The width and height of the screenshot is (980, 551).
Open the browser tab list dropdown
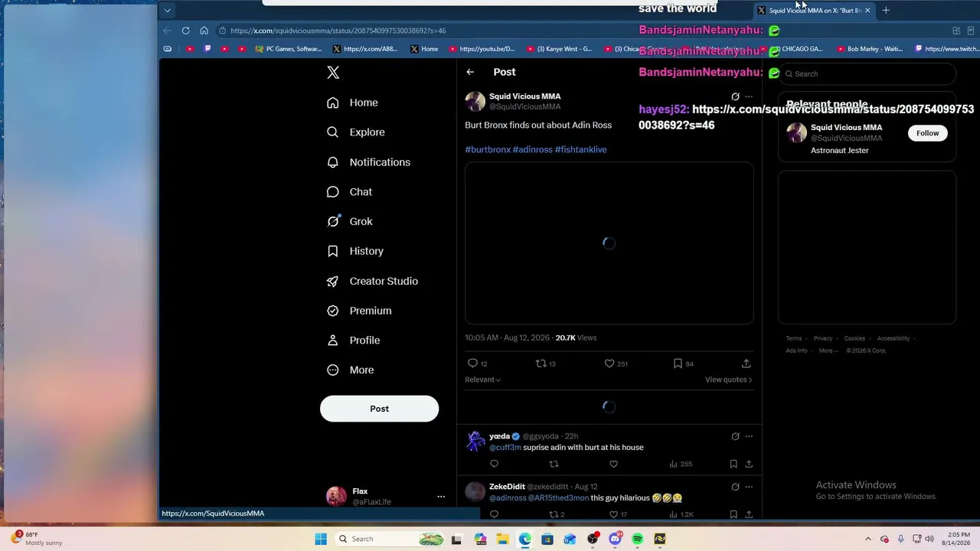[x=167, y=10]
